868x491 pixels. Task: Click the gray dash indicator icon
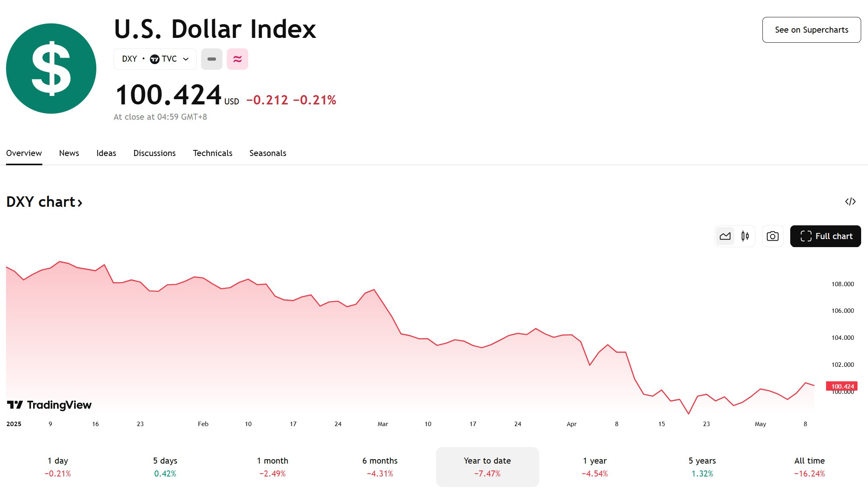point(212,59)
